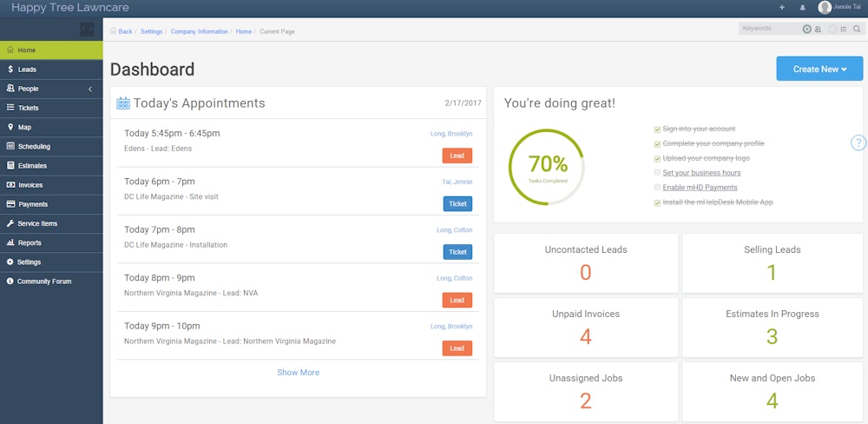Open the Create New dropdown
The height and width of the screenshot is (424, 868).
(x=819, y=69)
